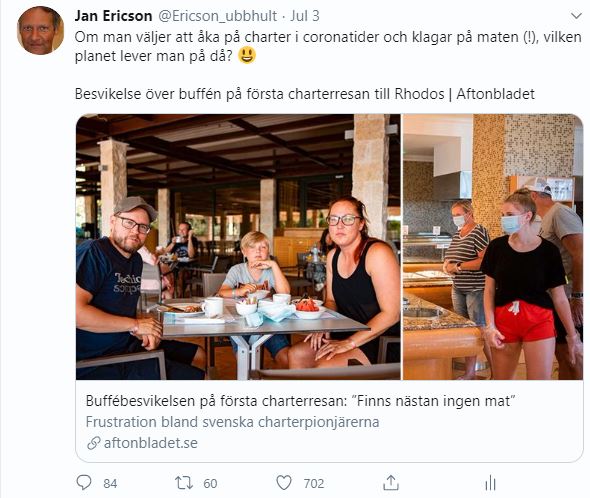This screenshot has width=590, height=498.
Task: Expand the tweet options chevron
Action: 576,16
